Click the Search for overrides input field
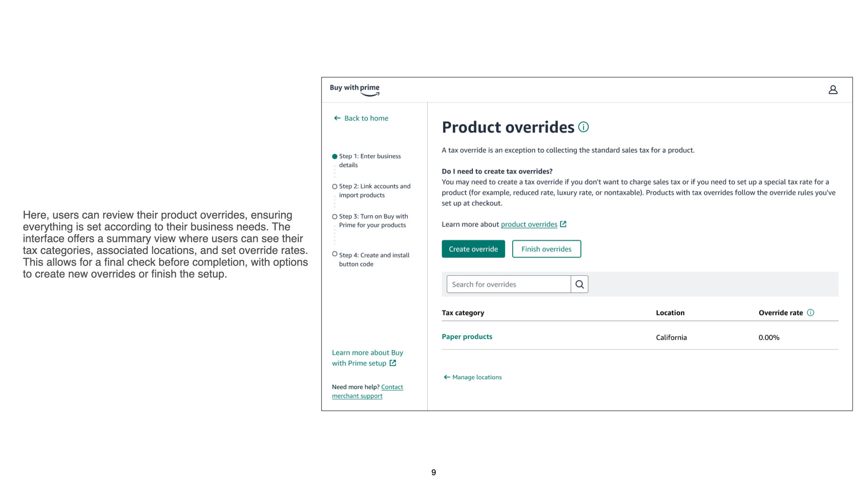This screenshot has height=488, width=868. [509, 284]
